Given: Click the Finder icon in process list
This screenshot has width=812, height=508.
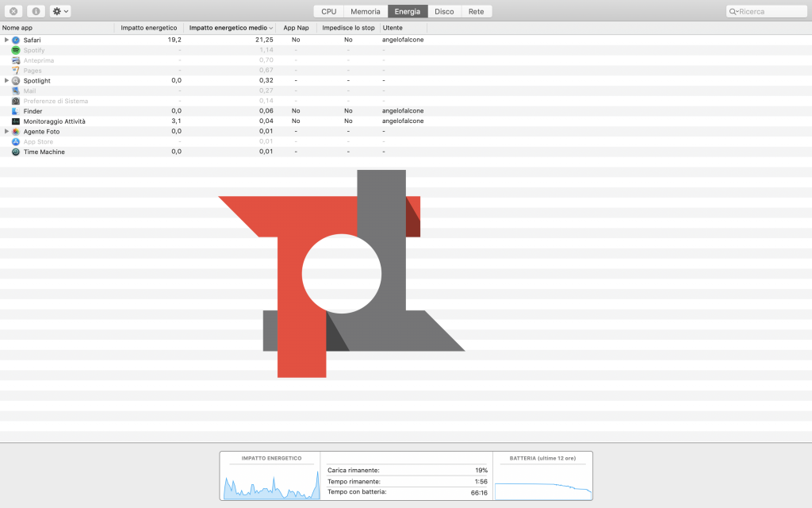Looking at the screenshot, I should point(16,111).
